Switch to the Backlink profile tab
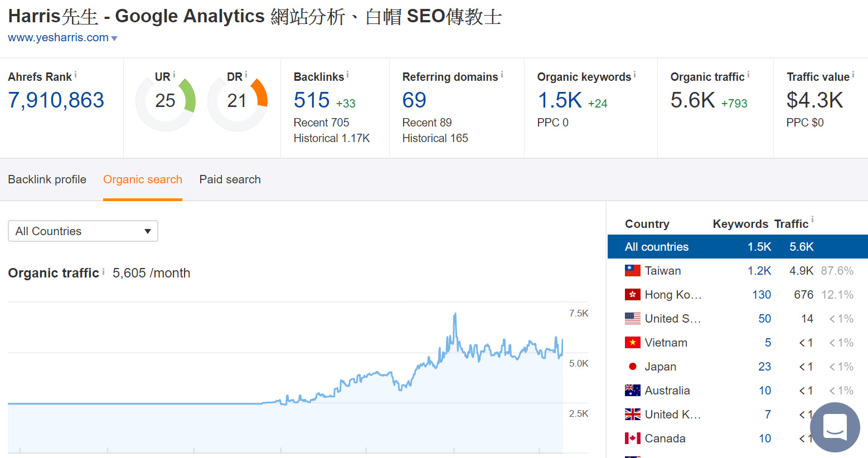This screenshot has width=868, height=458. pyautogui.click(x=47, y=179)
